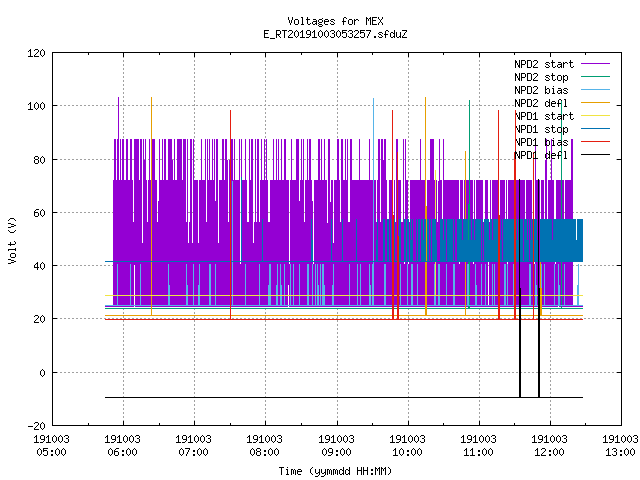Click the NPD2 stop green legend line

595,77
